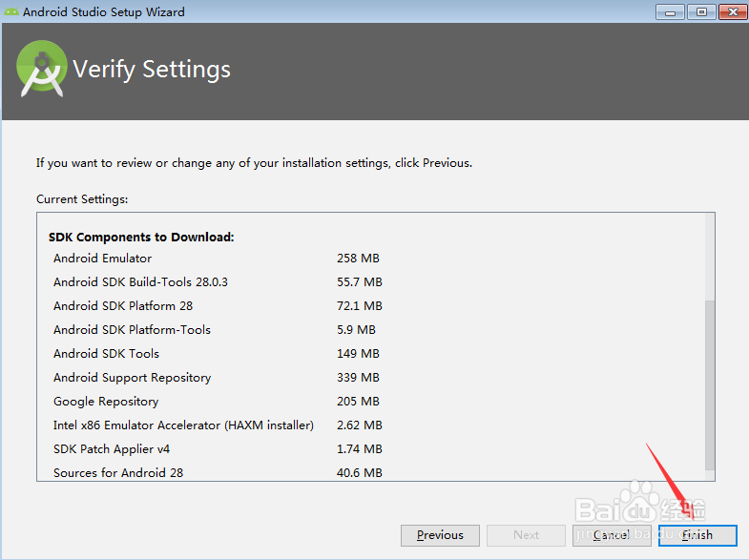Image resolution: width=749 pixels, height=560 pixels.
Task: Click the settings list vertical scrollbar thumb
Action: click(x=710, y=384)
